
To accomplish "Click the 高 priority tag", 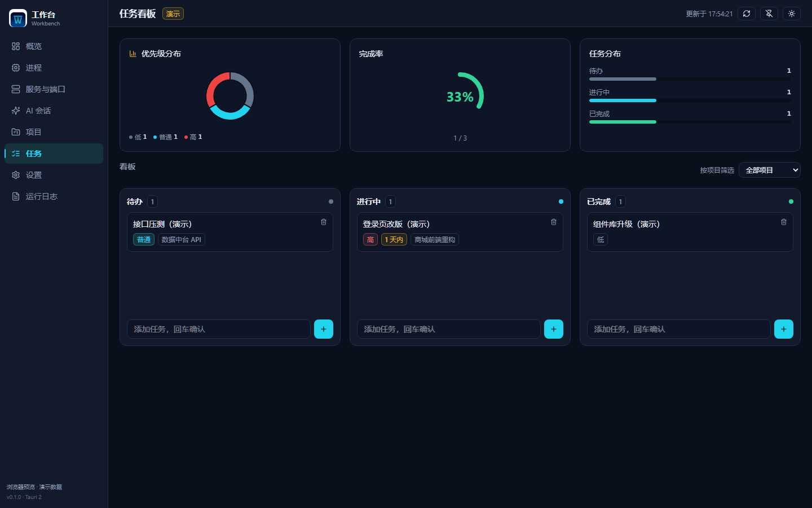I will 370,240.
